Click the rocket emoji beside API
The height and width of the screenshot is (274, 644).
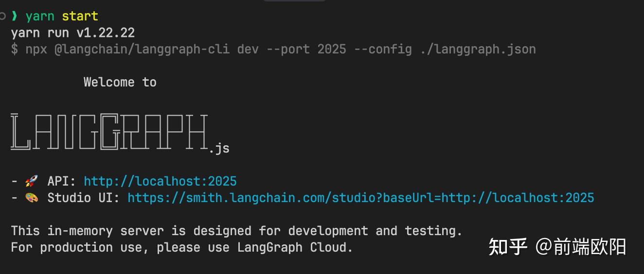click(x=31, y=181)
